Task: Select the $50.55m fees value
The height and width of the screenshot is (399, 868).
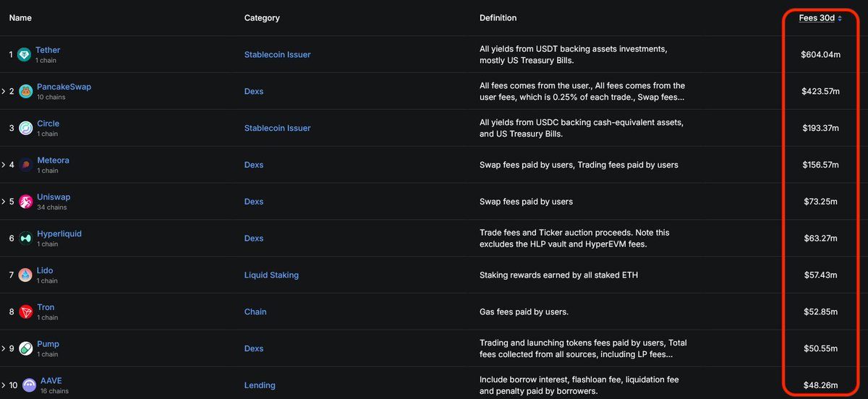Action: tap(820, 348)
